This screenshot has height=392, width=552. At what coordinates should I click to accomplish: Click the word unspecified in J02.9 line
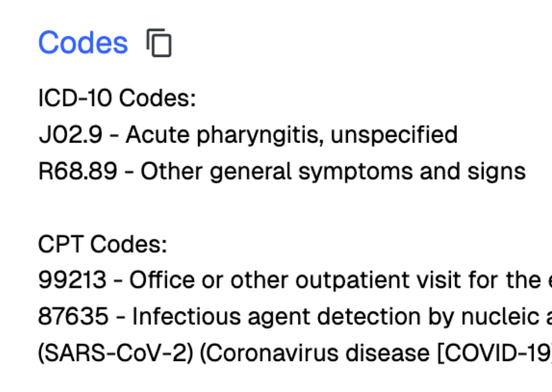tap(394, 135)
